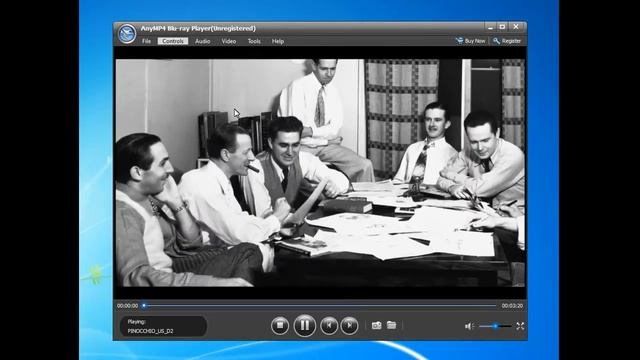The width and height of the screenshot is (640, 360).
Task: Open the File menu
Action: tap(147, 41)
